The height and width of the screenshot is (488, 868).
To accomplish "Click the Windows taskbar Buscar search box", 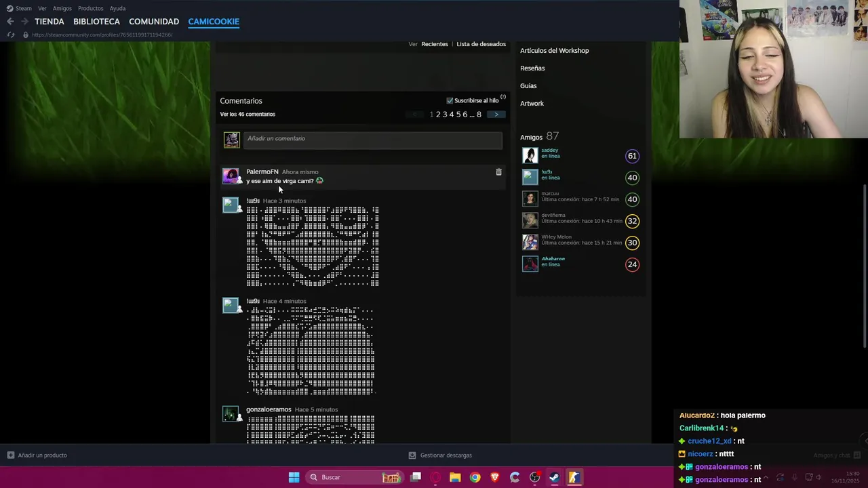I will [354, 477].
